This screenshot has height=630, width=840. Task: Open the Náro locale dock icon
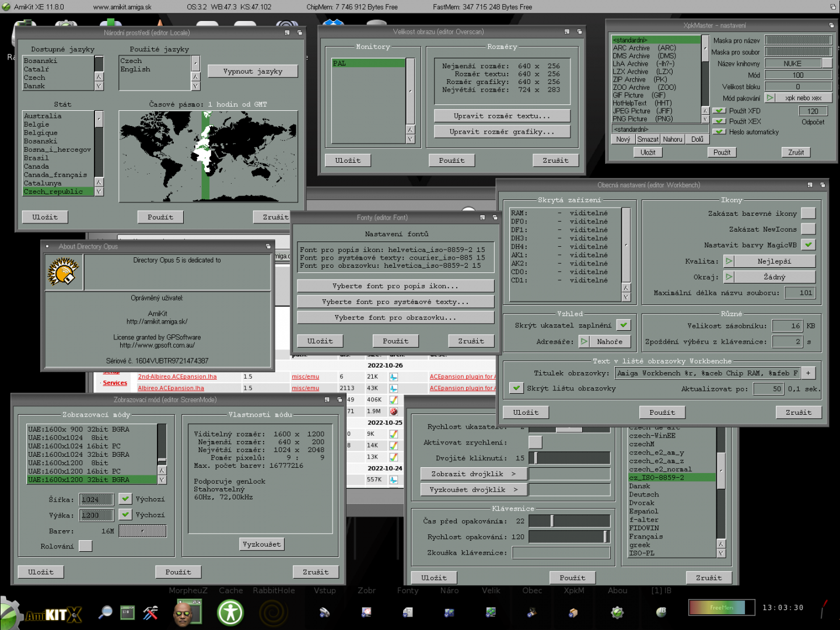point(449,612)
